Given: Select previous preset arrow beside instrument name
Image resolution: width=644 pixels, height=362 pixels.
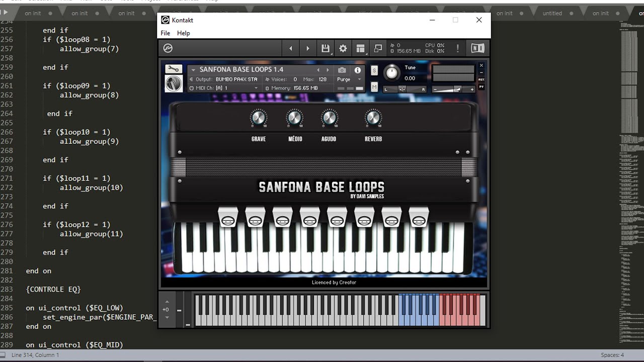Looking at the screenshot, I should coord(318,70).
